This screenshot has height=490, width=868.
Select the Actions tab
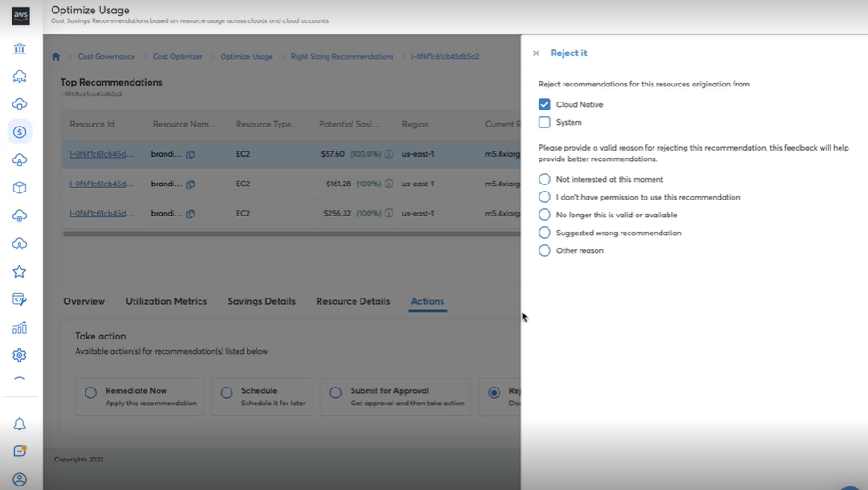[x=427, y=301]
